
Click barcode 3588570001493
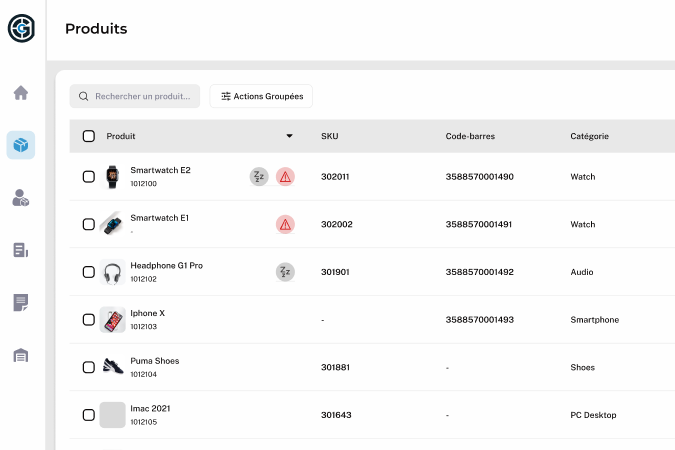tap(480, 320)
